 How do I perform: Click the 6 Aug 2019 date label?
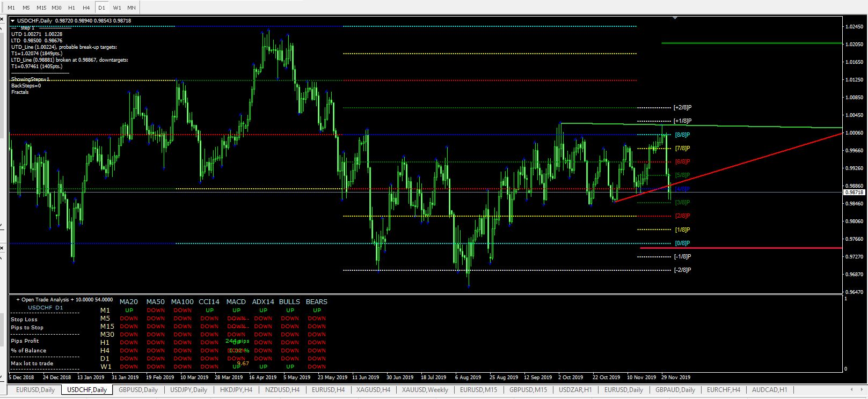468,378
